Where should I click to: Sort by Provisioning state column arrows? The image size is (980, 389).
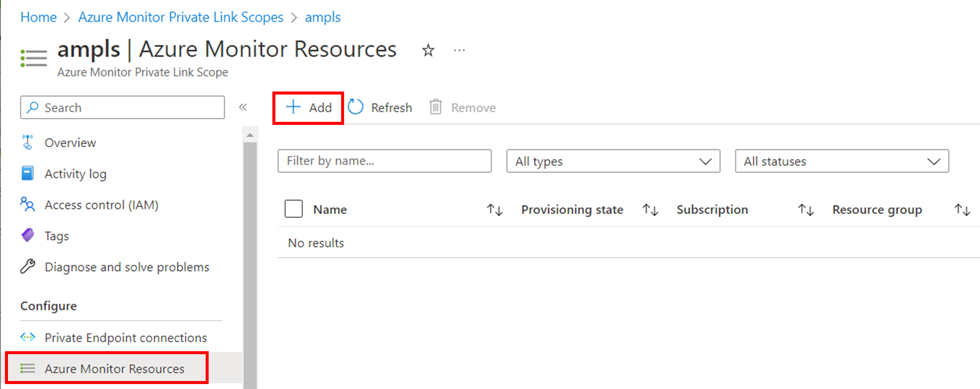[x=650, y=210]
